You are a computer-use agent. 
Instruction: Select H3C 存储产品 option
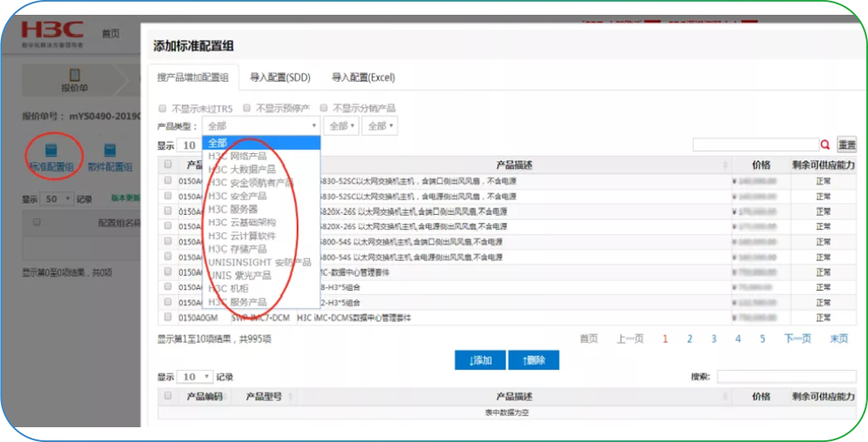261,249
